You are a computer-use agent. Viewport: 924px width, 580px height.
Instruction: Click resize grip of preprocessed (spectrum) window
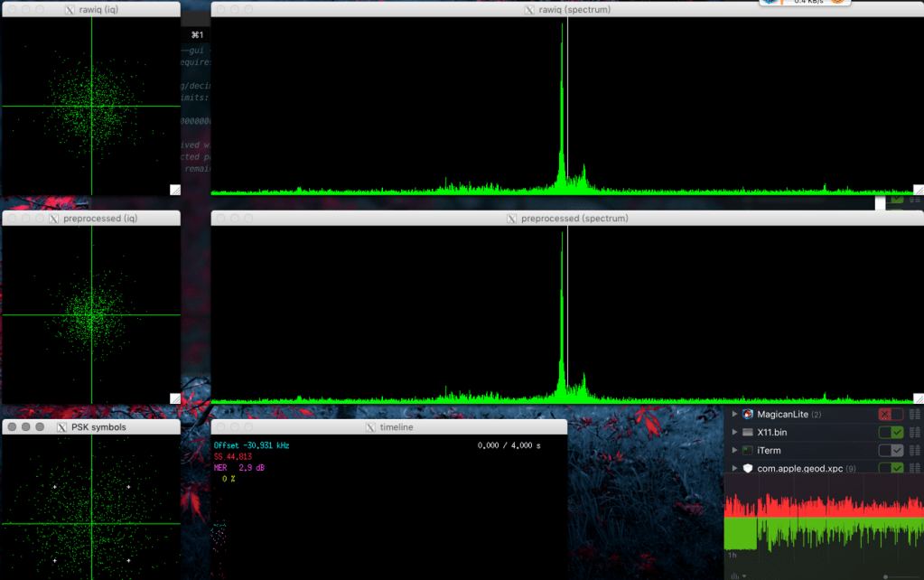pos(918,398)
